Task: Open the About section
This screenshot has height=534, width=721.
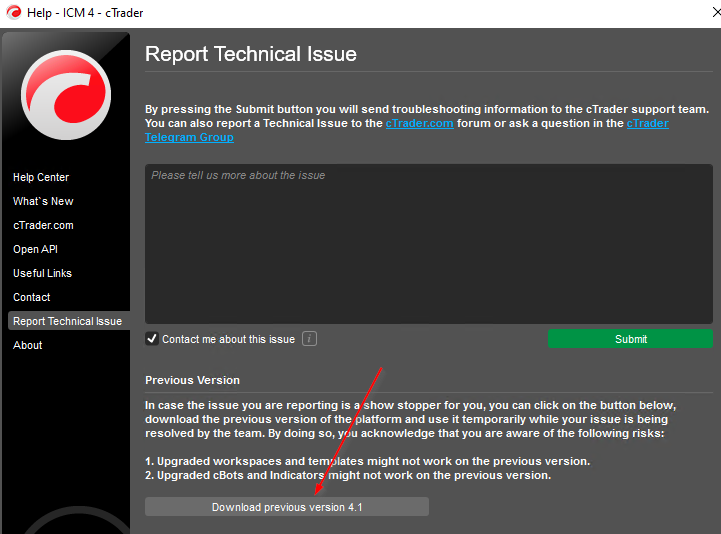Action: [28, 345]
